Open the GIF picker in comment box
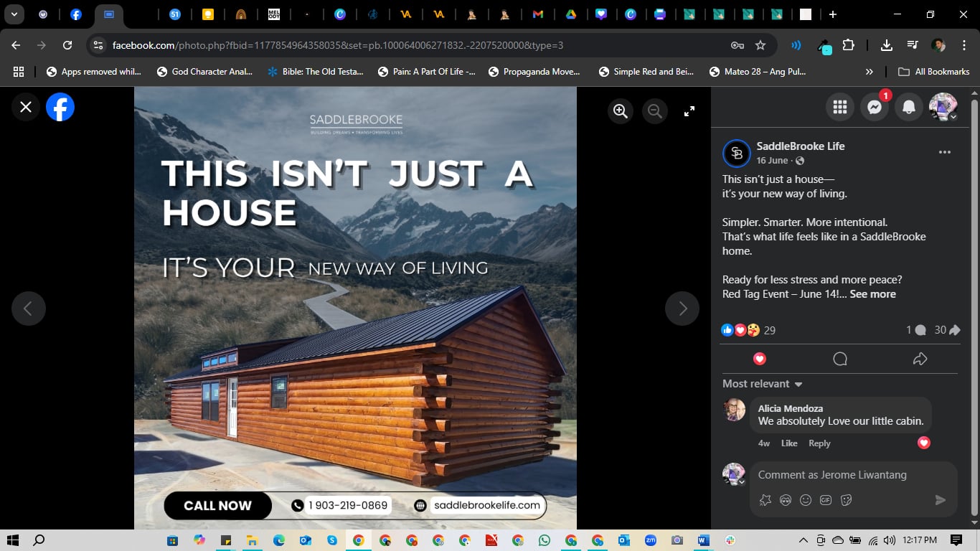 (826, 500)
